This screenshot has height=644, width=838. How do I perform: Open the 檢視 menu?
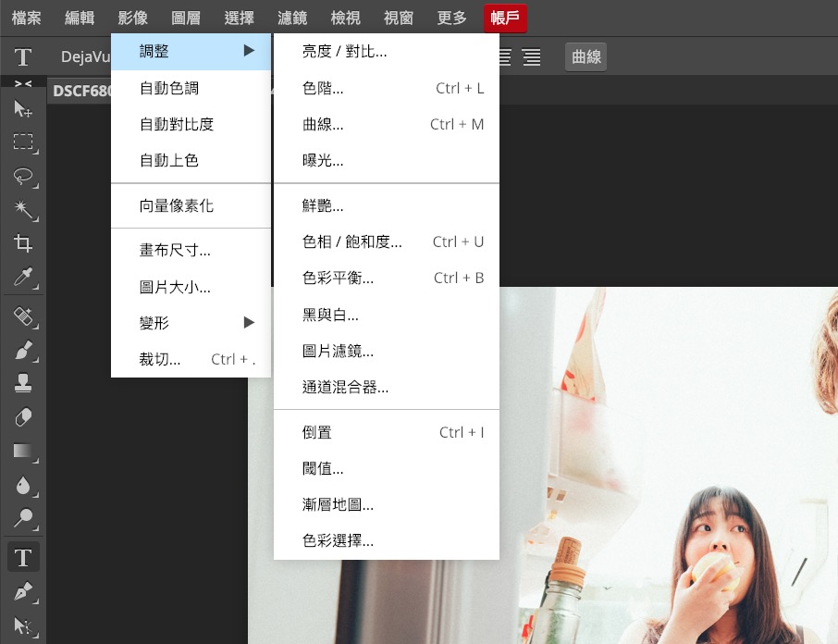click(345, 18)
